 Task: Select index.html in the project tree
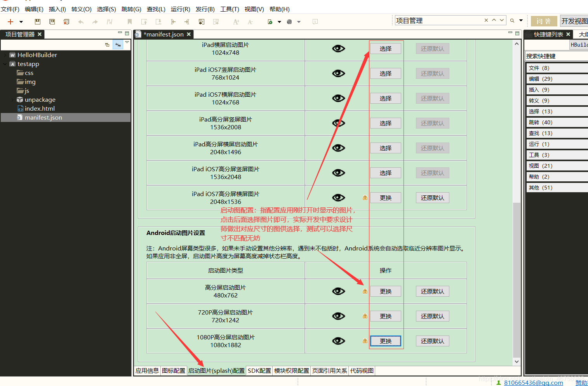[x=40, y=108]
